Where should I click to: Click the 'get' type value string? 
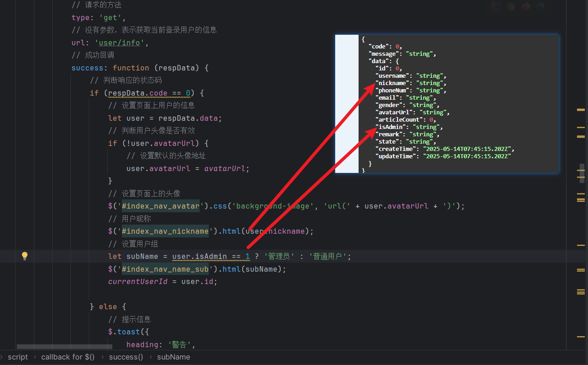[110, 17]
